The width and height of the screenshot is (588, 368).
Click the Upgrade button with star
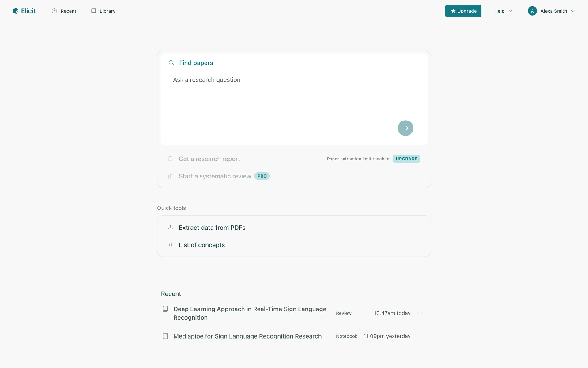click(x=463, y=11)
